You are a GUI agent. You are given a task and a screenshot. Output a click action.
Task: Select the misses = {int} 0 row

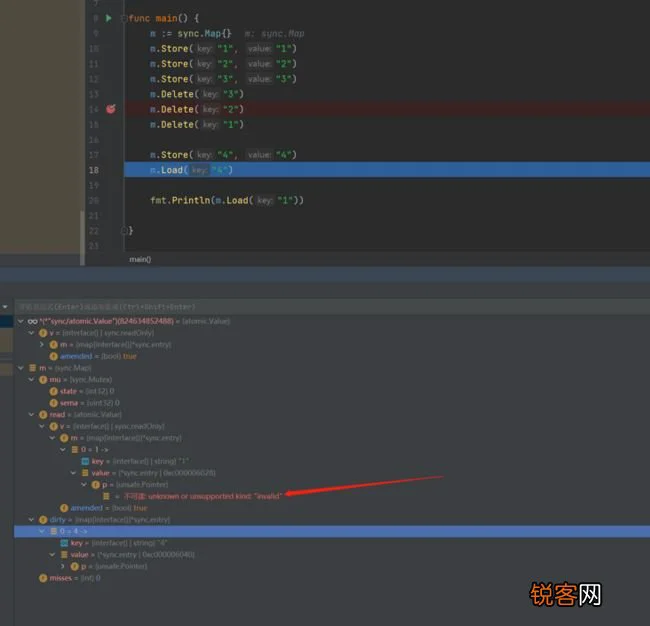332,577
